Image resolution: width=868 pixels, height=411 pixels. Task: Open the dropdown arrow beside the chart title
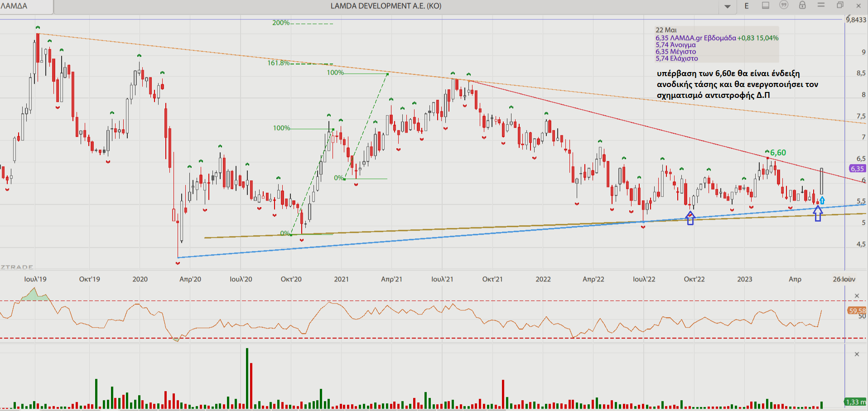pyautogui.click(x=728, y=6)
